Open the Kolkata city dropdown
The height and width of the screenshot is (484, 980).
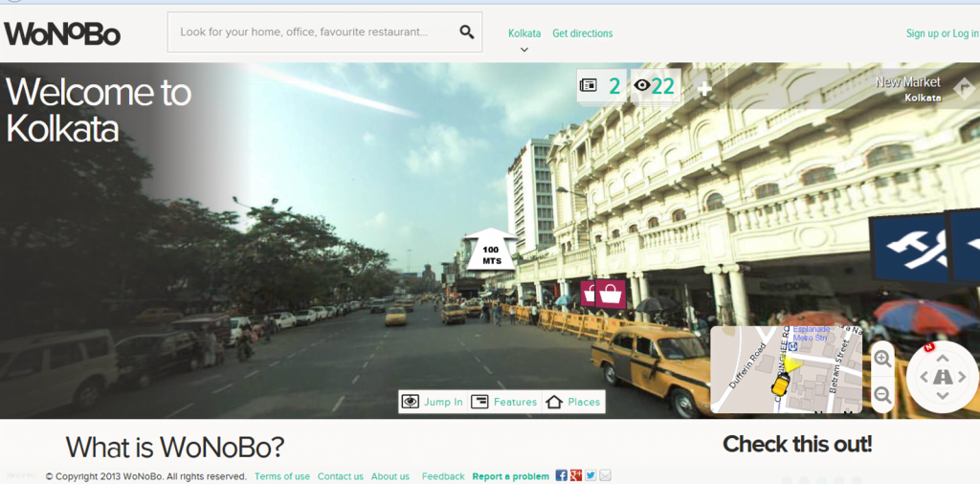[x=524, y=33]
